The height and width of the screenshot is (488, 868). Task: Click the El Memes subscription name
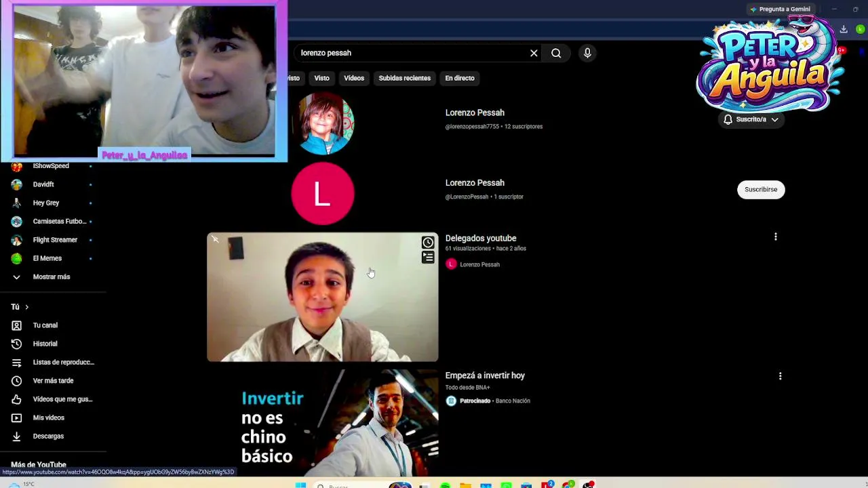point(47,258)
